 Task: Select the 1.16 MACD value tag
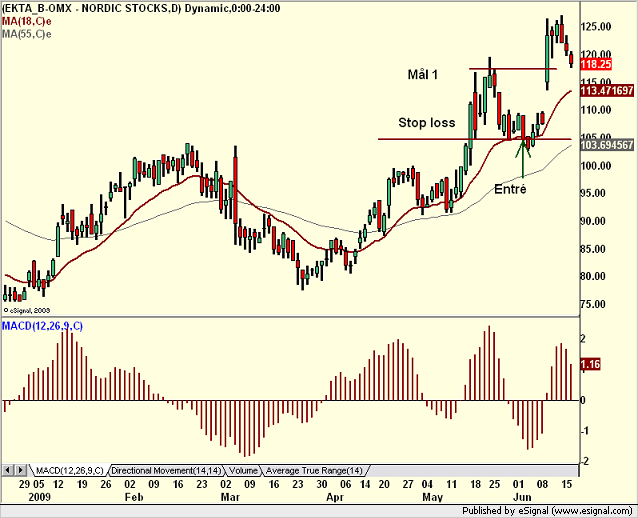[x=590, y=364]
